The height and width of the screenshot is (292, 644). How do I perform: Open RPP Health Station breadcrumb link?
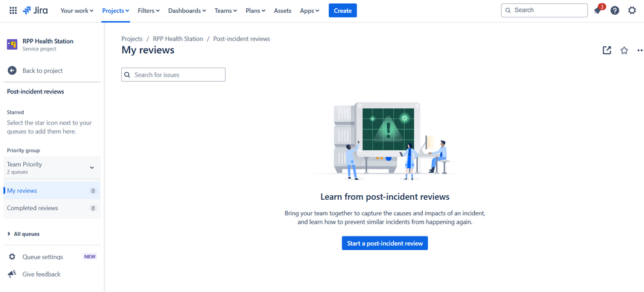(x=178, y=39)
